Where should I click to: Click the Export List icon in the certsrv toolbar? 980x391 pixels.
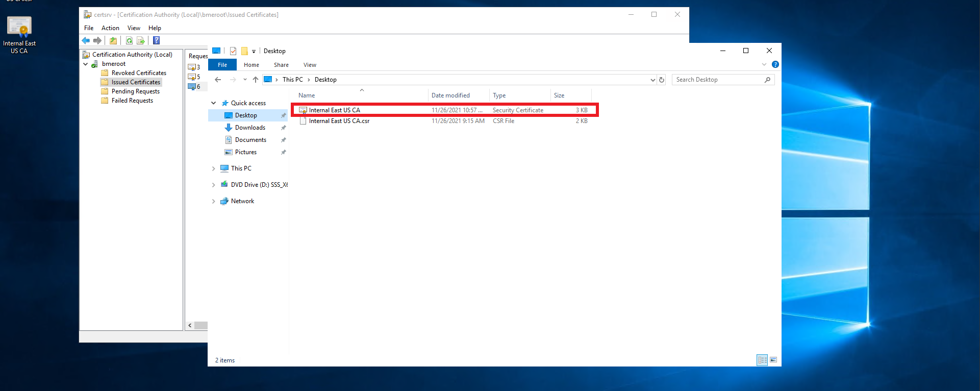[141, 40]
